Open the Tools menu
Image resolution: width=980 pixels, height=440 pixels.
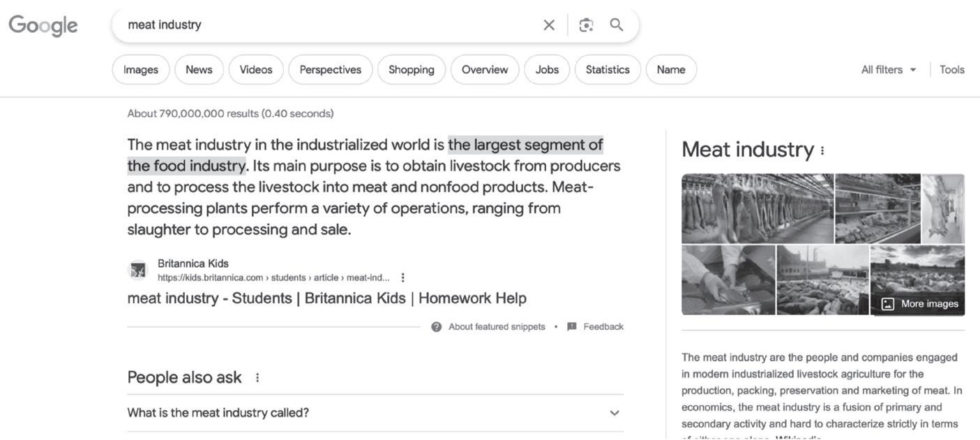point(951,70)
